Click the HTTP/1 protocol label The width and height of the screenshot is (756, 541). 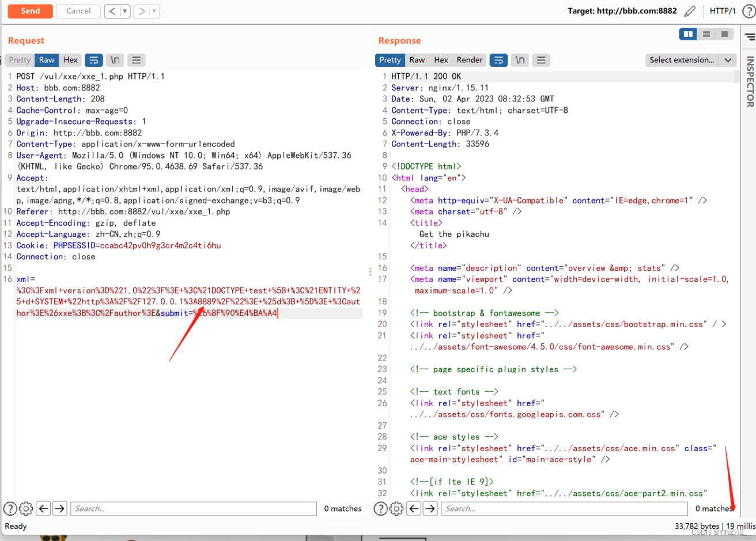(723, 11)
